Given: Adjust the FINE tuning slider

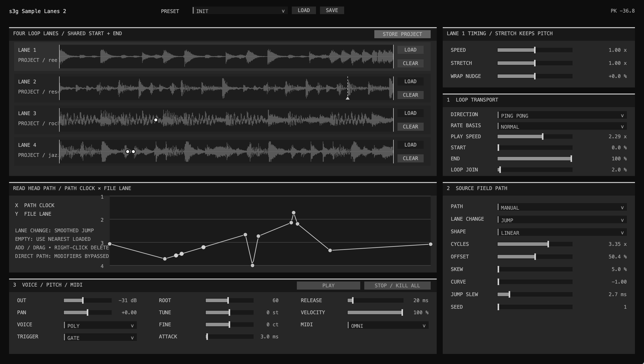Looking at the screenshot, I should coord(230,325).
